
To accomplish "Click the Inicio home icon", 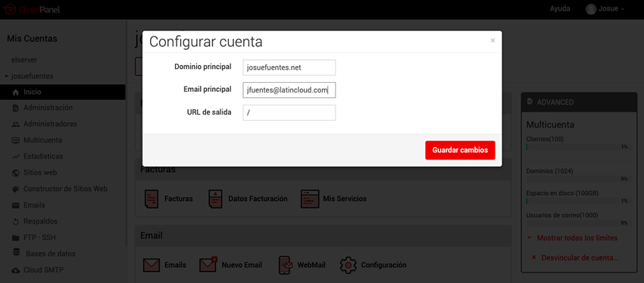I will (x=16, y=93).
